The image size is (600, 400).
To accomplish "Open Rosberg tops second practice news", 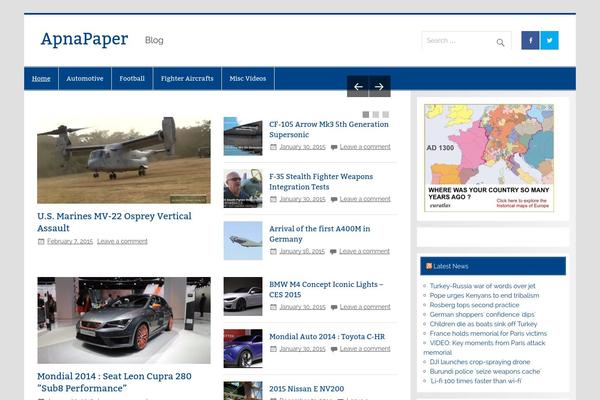I will pos(474,305).
